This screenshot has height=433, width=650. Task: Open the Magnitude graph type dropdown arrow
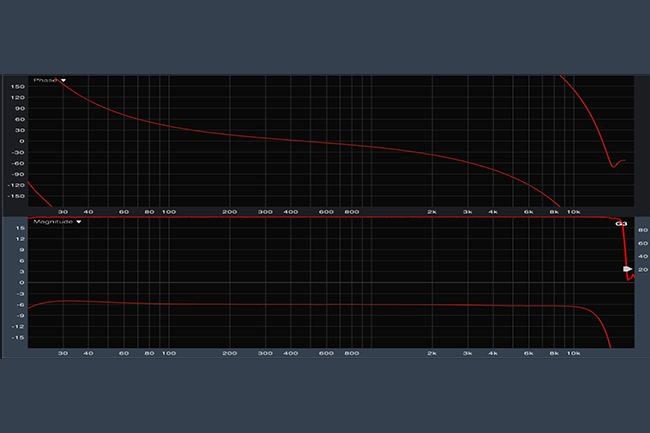(x=79, y=222)
